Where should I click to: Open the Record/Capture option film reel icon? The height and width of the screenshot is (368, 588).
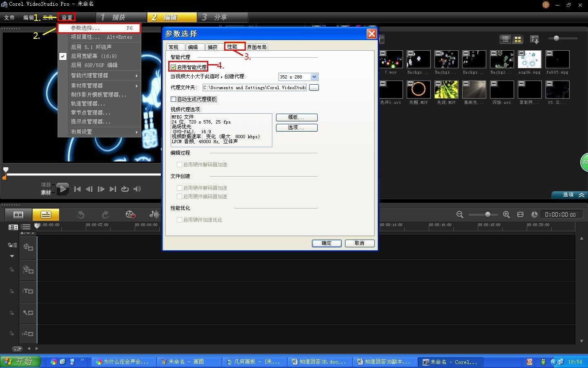130,214
